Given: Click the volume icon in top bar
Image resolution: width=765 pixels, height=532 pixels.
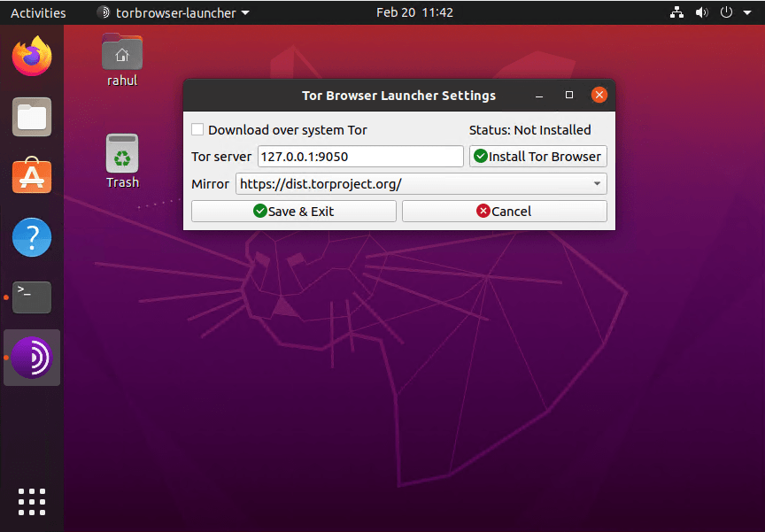Looking at the screenshot, I should (x=701, y=12).
